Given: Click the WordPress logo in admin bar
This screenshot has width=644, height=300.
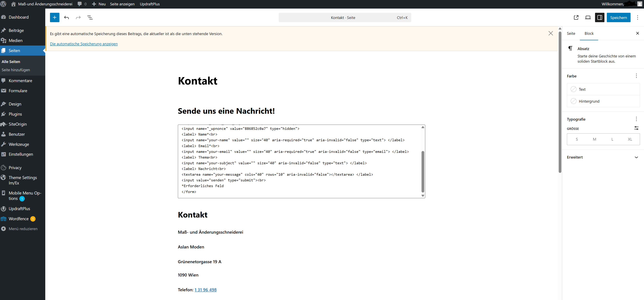Looking at the screenshot, I should [4, 4].
